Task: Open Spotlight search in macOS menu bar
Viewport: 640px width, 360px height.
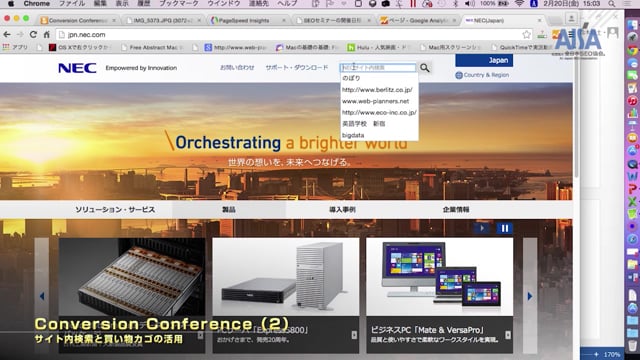Action: [x=611, y=4]
